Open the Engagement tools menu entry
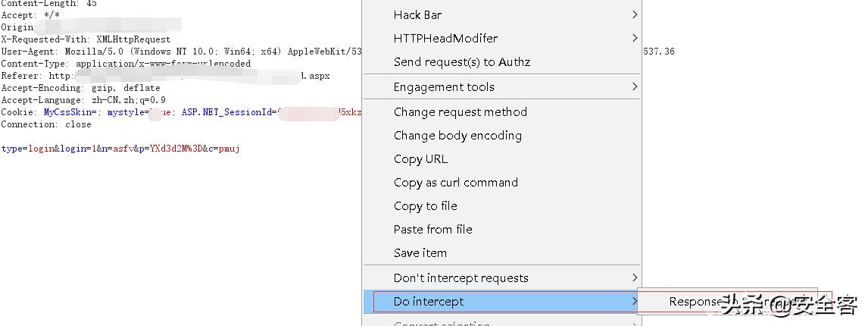 point(443,87)
